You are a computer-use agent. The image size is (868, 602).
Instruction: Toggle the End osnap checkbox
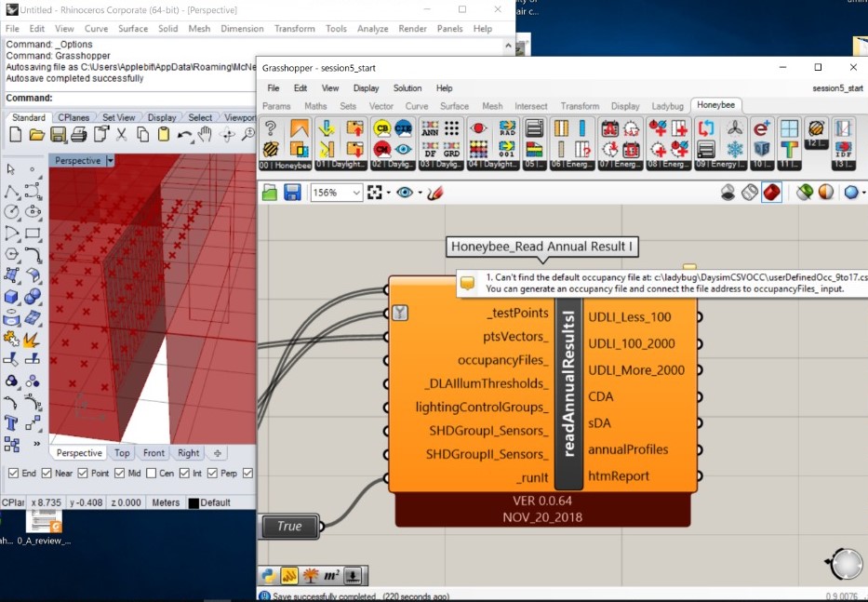(13, 473)
